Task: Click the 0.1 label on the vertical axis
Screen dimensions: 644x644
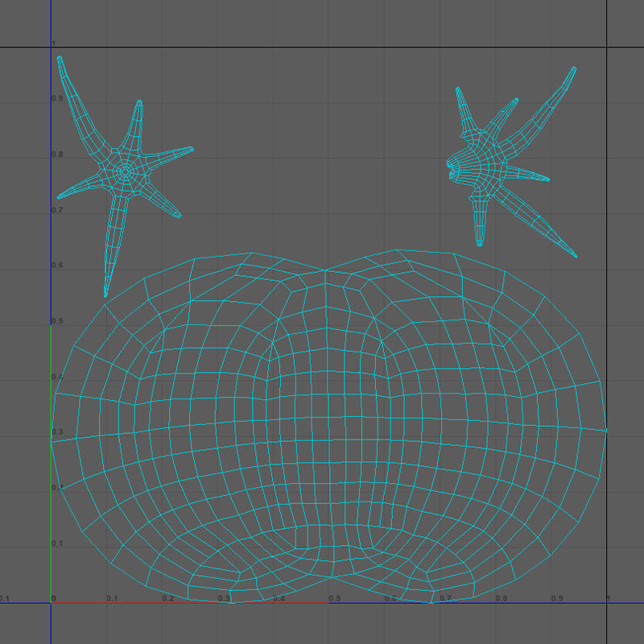Action: point(57,543)
